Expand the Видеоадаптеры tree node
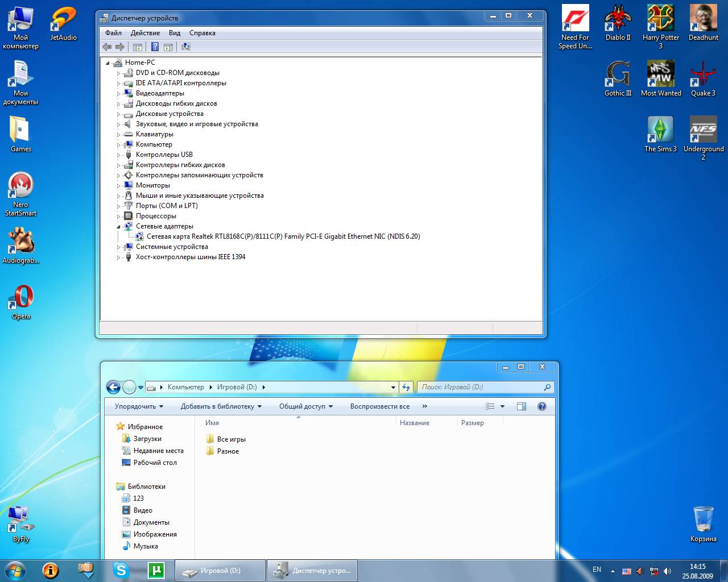 pyautogui.click(x=119, y=93)
